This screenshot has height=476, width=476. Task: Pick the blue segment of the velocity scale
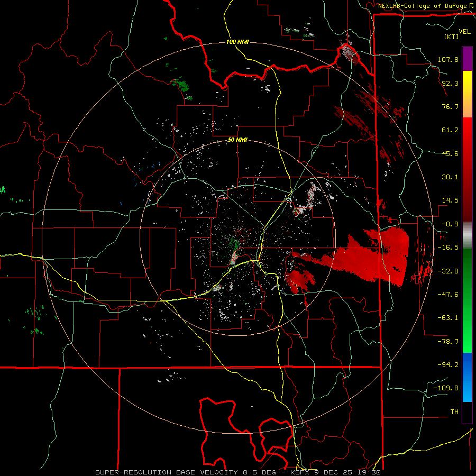click(467, 377)
